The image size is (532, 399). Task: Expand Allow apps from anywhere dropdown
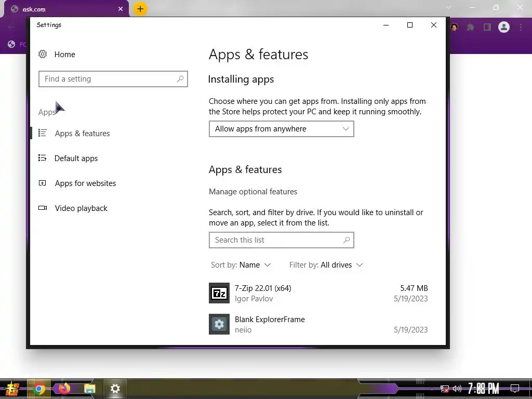281,129
